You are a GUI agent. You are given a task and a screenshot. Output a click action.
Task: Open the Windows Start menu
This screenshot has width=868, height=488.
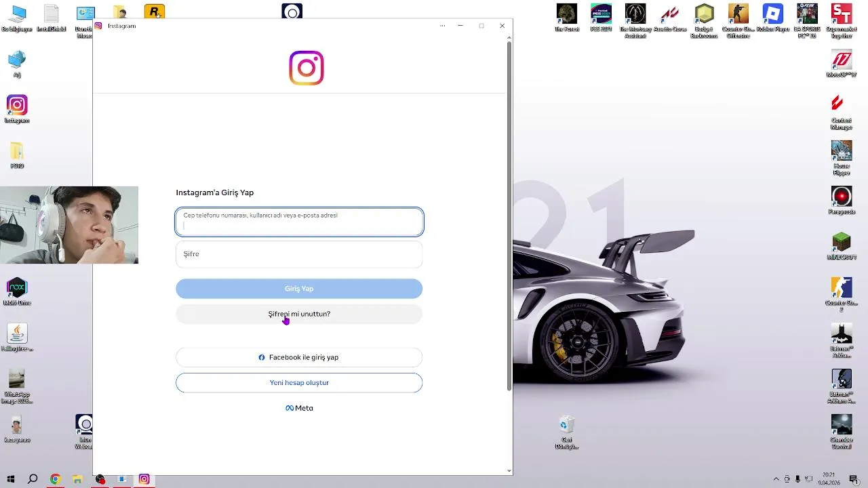pyautogui.click(x=11, y=479)
